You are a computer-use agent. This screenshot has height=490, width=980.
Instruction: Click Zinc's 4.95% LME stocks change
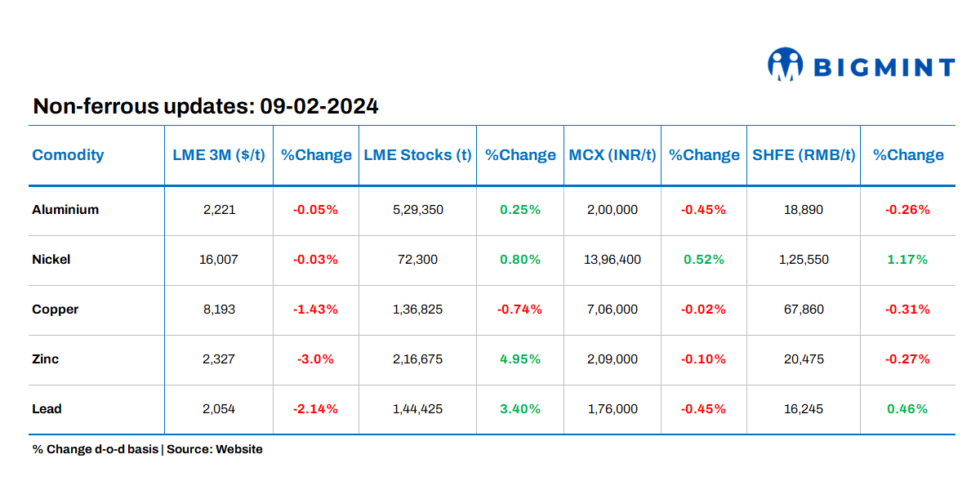pos(520,359)
